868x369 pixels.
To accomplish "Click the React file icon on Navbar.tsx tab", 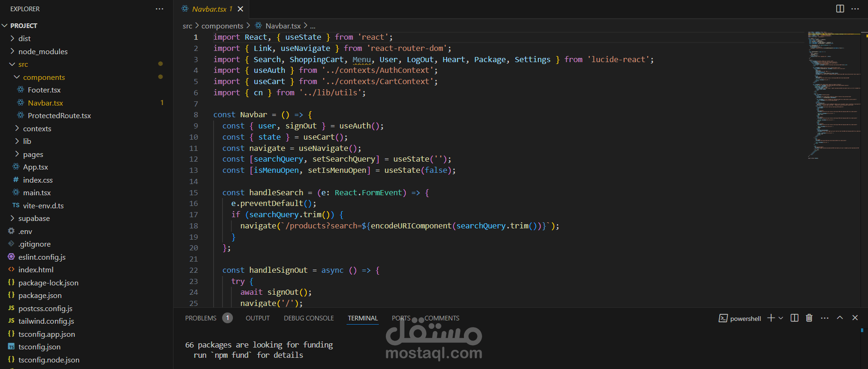I will pyautogui.click(x=185, y=9).
